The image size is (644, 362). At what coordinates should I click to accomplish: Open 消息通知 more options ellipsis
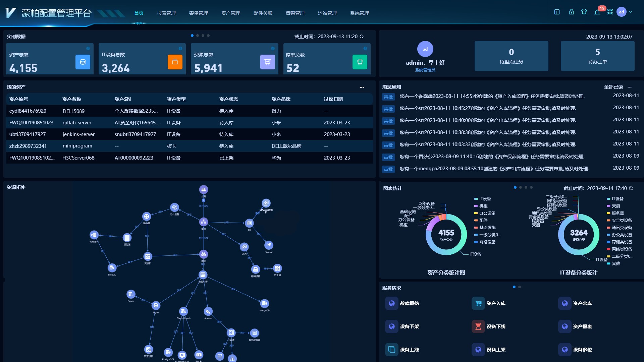click(x=630, y=87)
